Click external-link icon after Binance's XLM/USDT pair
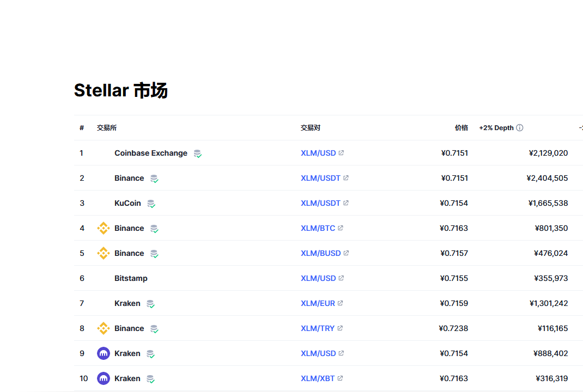 (346, 177)
